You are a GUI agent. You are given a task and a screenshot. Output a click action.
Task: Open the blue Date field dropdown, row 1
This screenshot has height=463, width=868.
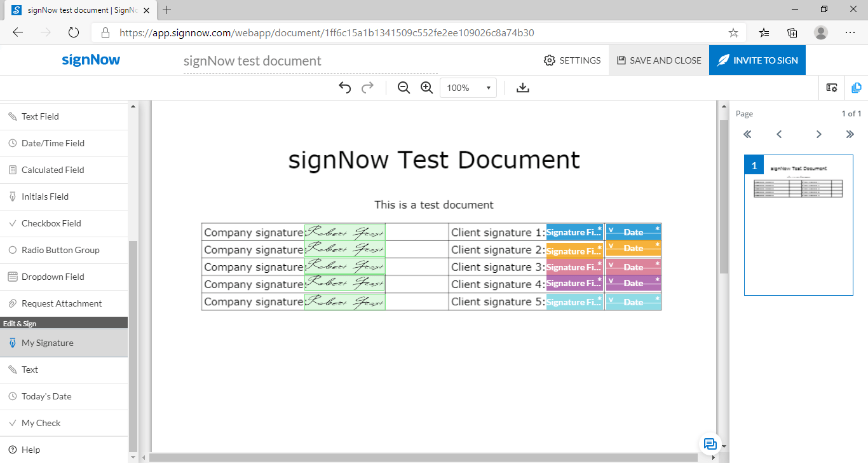pos(633,232)
